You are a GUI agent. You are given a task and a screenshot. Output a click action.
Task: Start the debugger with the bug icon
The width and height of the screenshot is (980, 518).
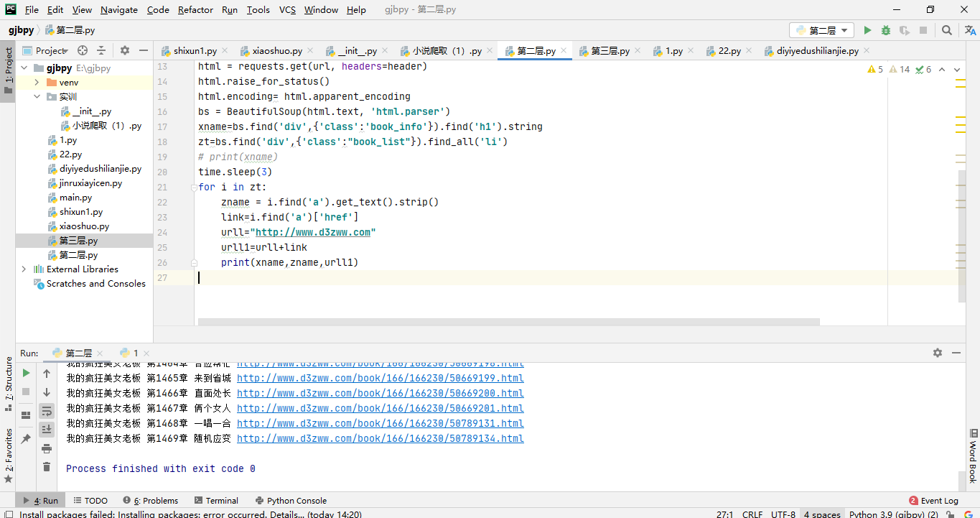(886, 30)
